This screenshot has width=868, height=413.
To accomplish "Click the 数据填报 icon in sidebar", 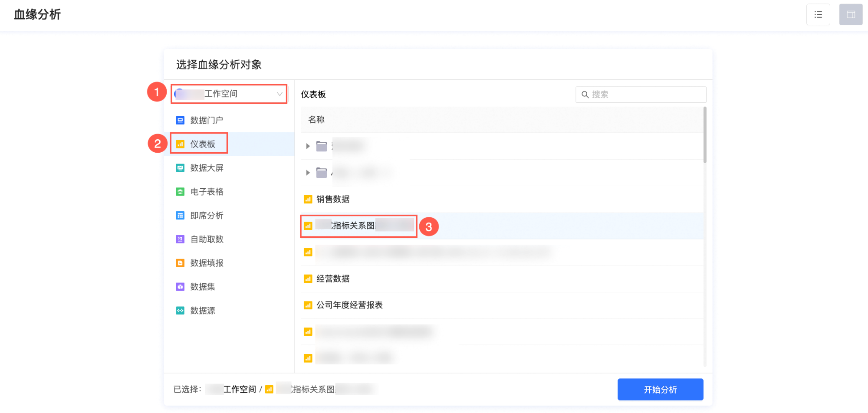I will pyautogui.click(x=180, y=263).
